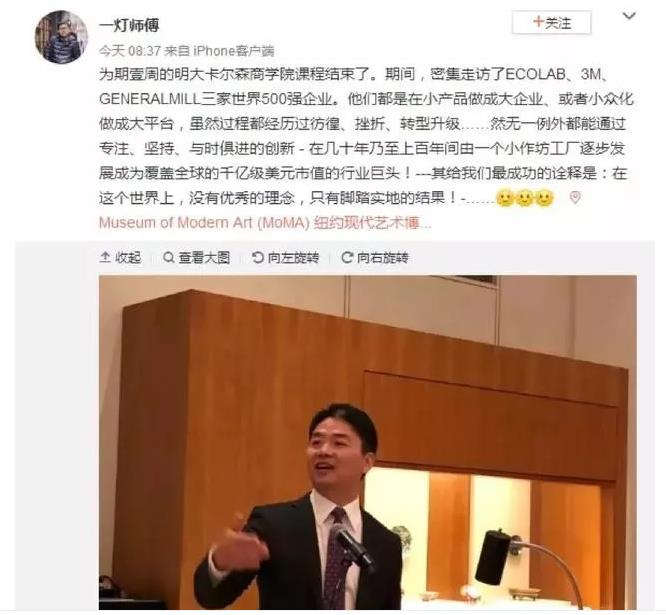Click the 一灯师傅 profile avatar
This screenshot has height=615, width=666.
pos(61,37)
